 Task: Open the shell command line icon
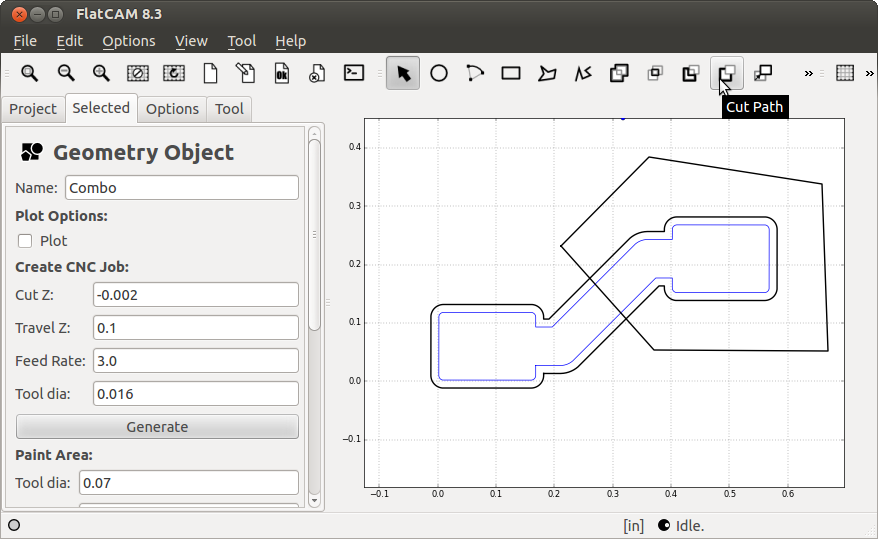coord(353,73)
